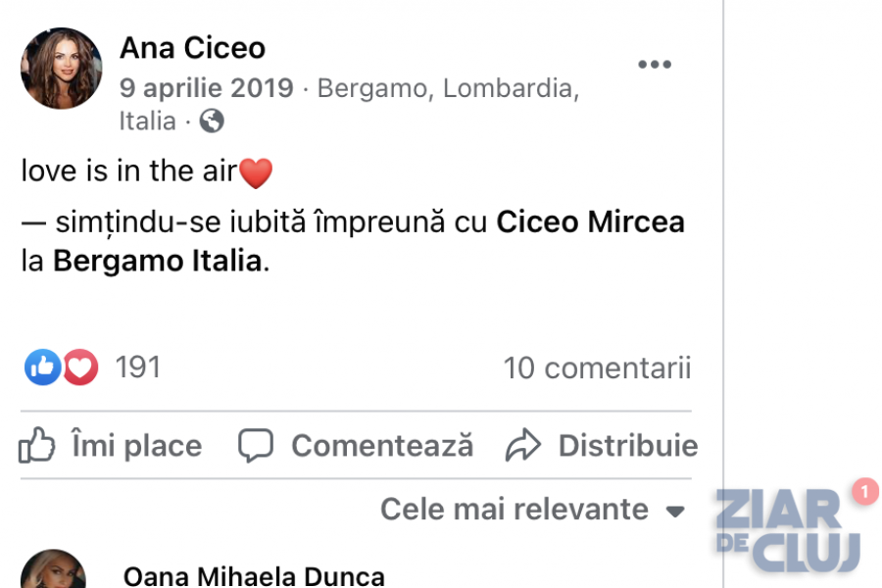Open the three-dot post options menu
882x588 pixels.
[x=655, y=65]
